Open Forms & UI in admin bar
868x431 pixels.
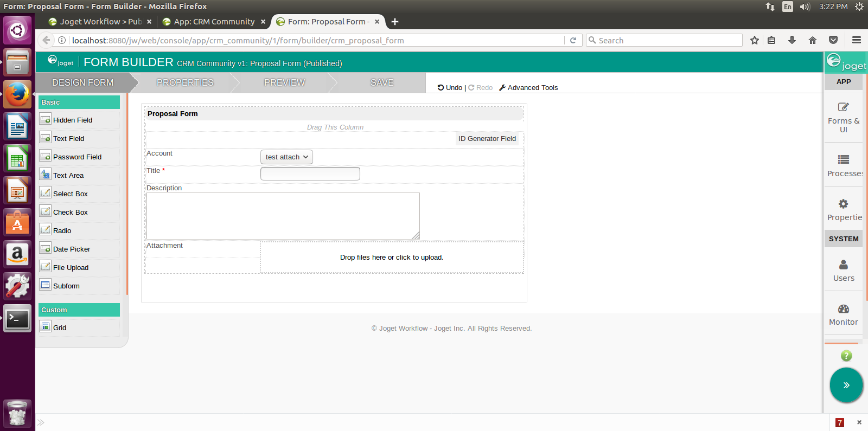(844, 117)
